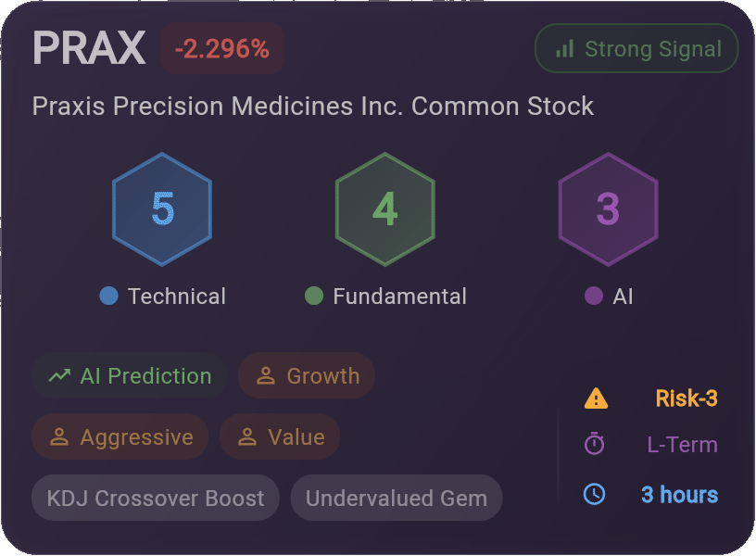Image resolution: width=756 pixels, height=556 pixels.
Task: Click the purple AI score hexagon
Action: pyautogui.click(x=608, y=209)
